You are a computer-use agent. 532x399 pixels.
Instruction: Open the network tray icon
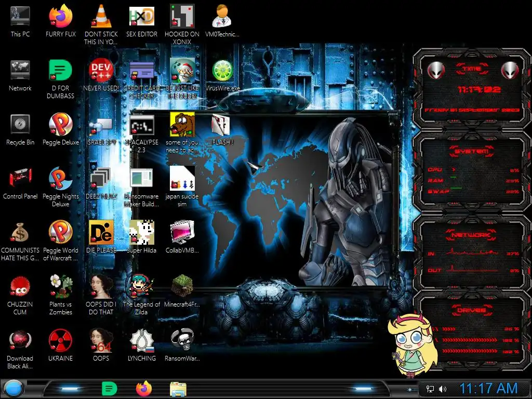[x=430, y=389]
